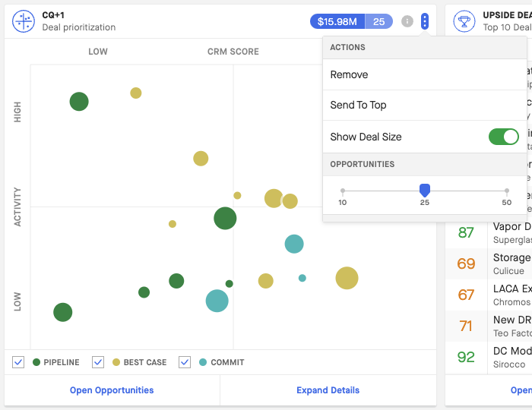Screen dimensions: 532x410
Task: Click the Pipeline legend label
Action: pyautogui.click(x=62, y=362)
